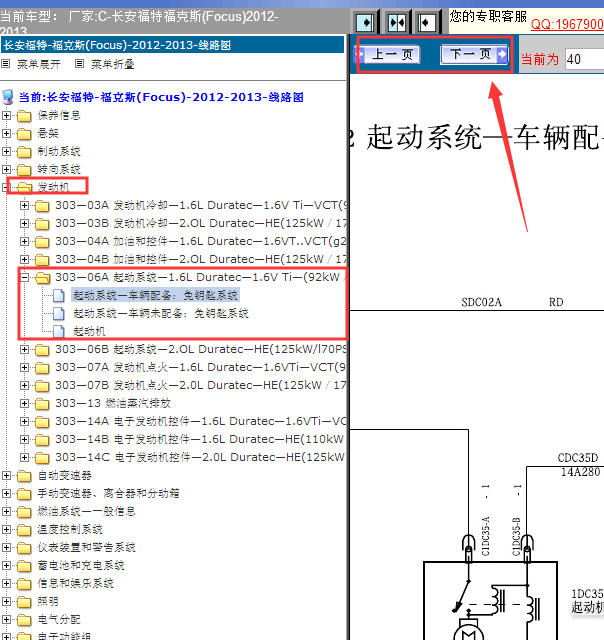Click the left-arrow panel layout icon
This screenshot has height=640, width=604.
pos(427,22)
